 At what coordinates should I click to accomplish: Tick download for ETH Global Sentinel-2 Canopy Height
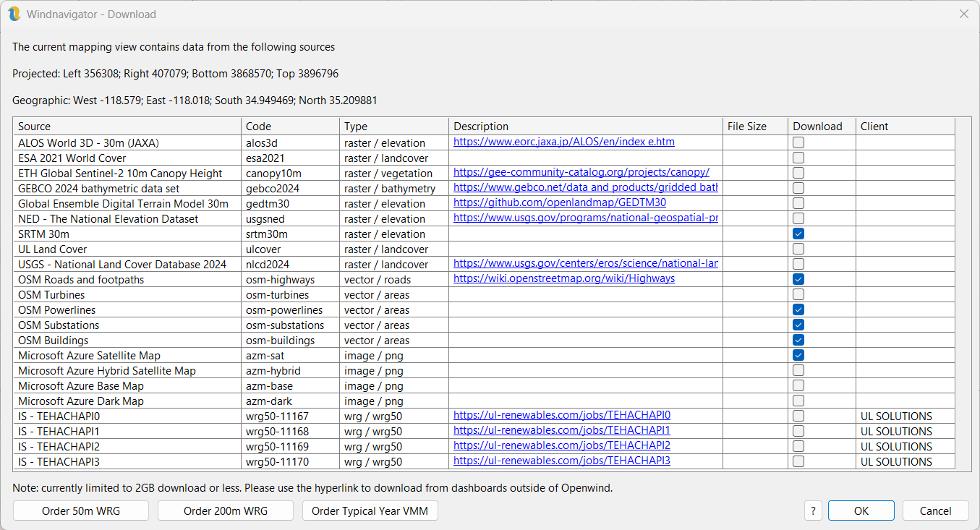798,173
